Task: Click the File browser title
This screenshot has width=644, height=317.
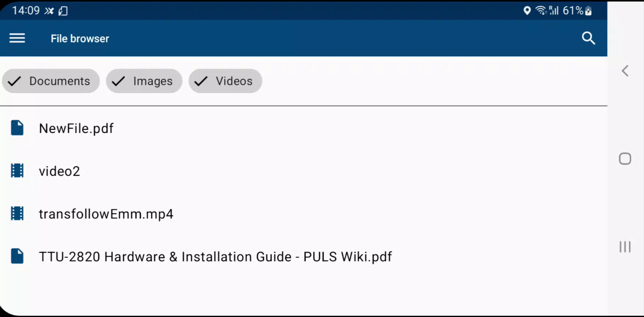Action: coord(80,39)
